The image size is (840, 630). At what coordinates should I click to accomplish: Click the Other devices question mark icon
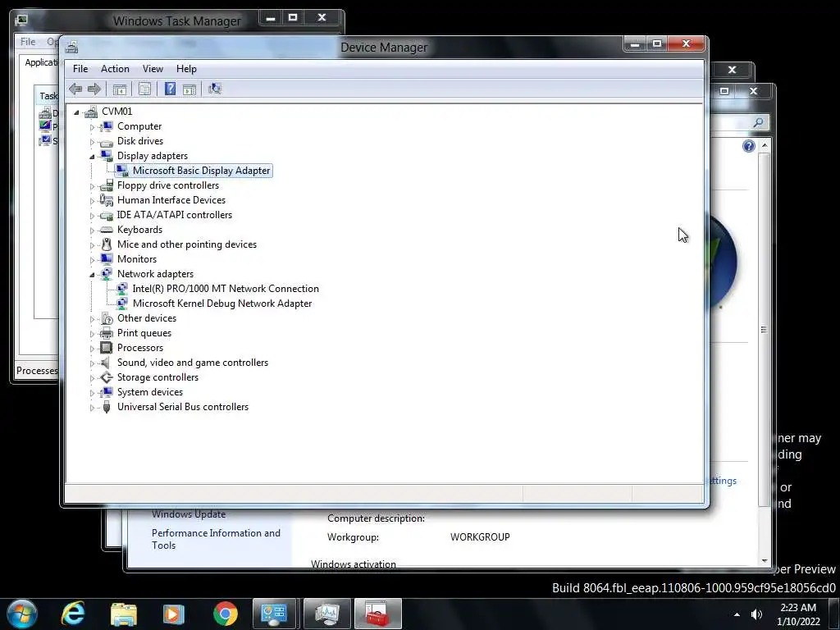point(107,318)
